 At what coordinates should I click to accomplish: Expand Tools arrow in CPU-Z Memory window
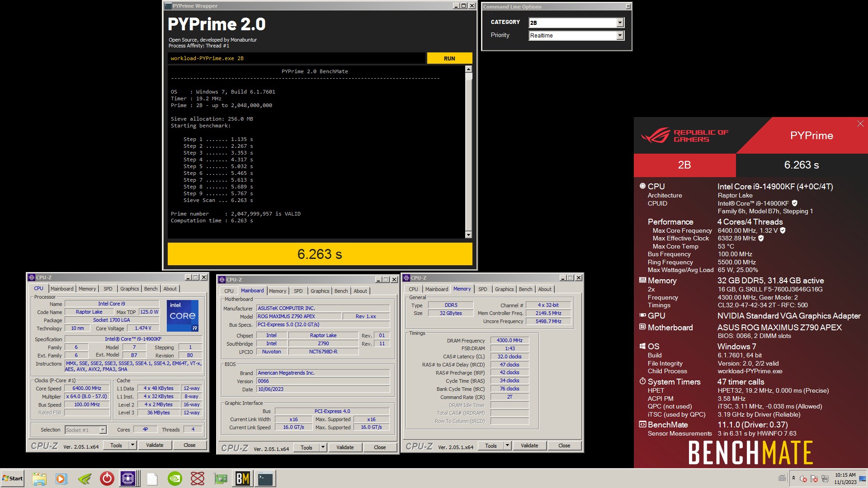pos(508,446)
